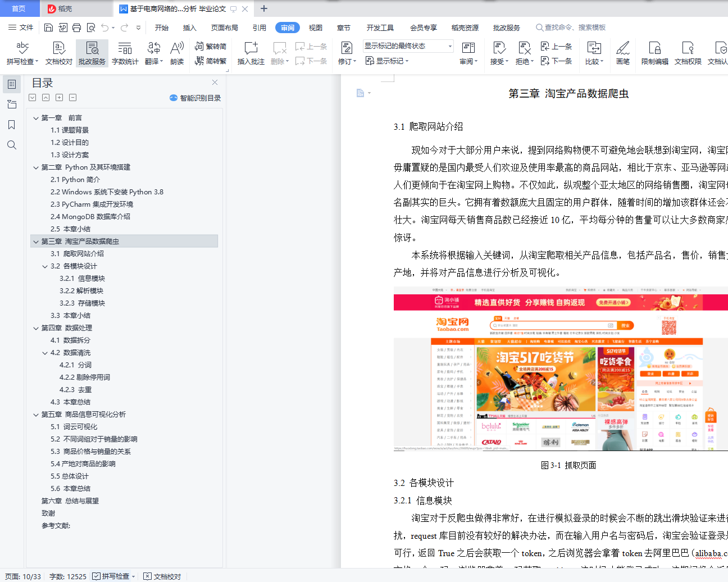
Task: Collapse the 3.2 各模块设计 node
Action: click(45, 266)
